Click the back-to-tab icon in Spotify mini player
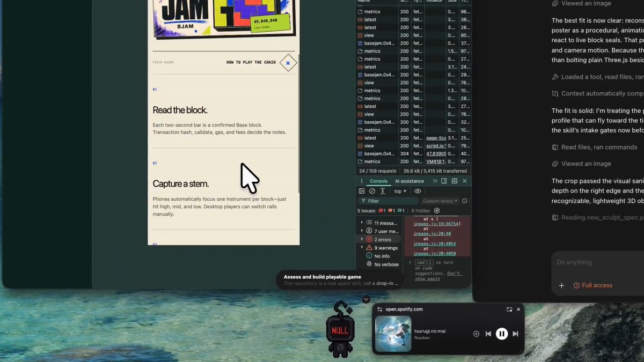The width and height of the screenshot is (644, 362). click(x=509, y=309)
